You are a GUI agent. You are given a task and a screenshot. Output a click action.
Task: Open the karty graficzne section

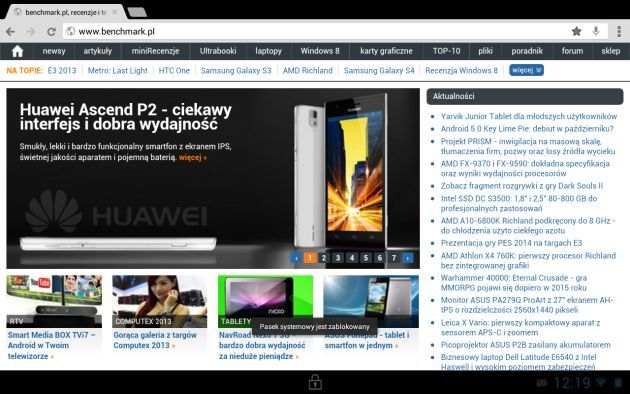(x=386, y=51)
